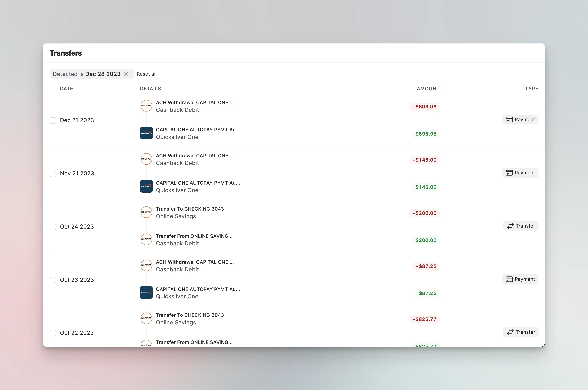The image size is (588, 390).
Task: Remove the Dec 28 2023 detected filter
Action: pos(127,74)
